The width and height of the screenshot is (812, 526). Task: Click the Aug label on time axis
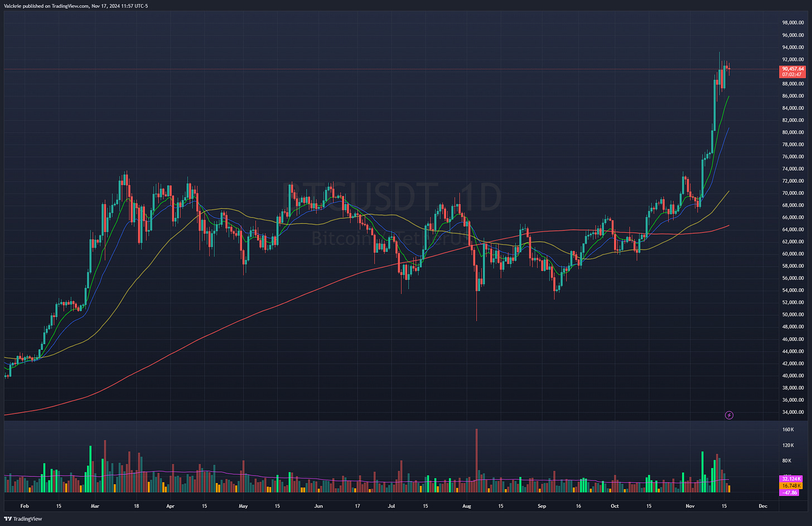(x=467, y=506)
